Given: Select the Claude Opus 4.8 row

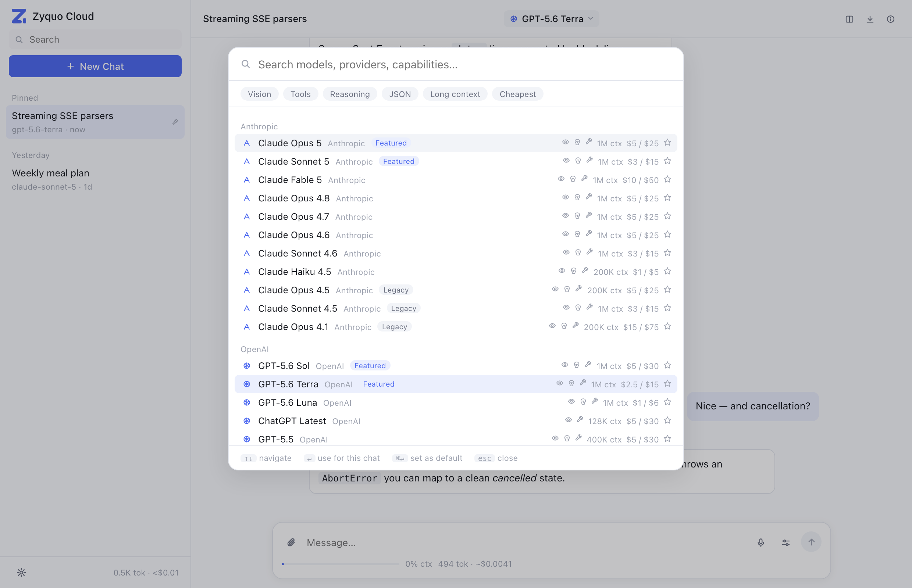Looking at the screenshot, I should point(456,198).
